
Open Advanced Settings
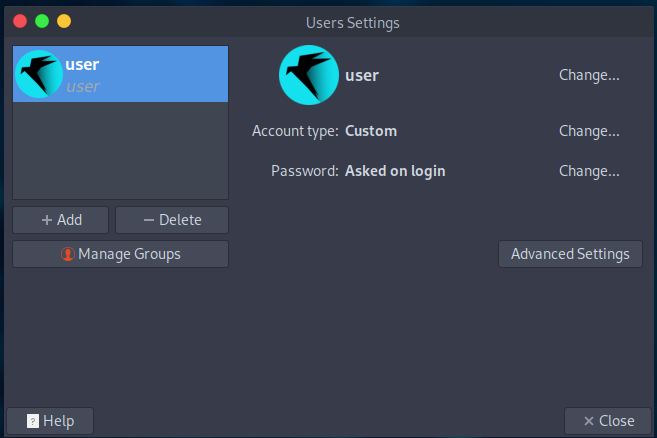coord(569,254)
